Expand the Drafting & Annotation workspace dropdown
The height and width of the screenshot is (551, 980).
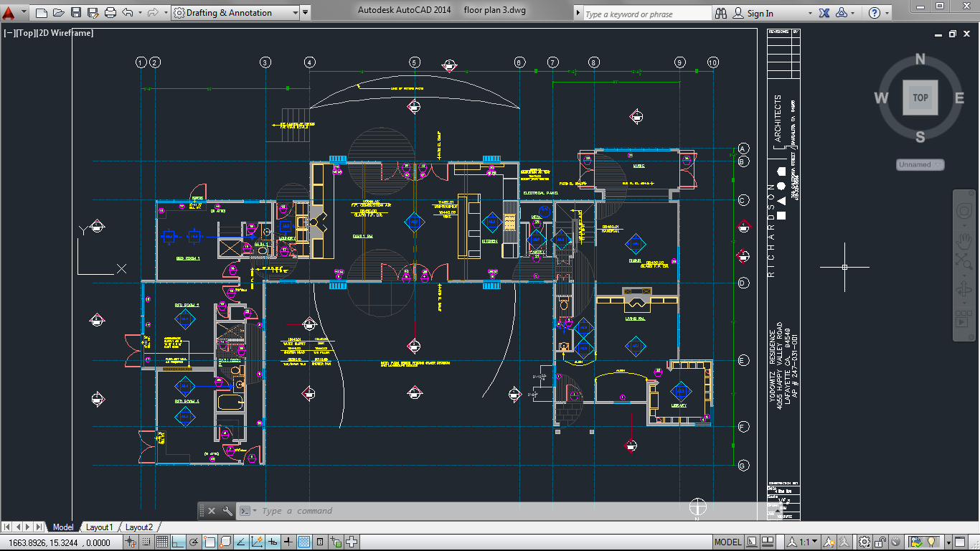[x=296, y=13]
